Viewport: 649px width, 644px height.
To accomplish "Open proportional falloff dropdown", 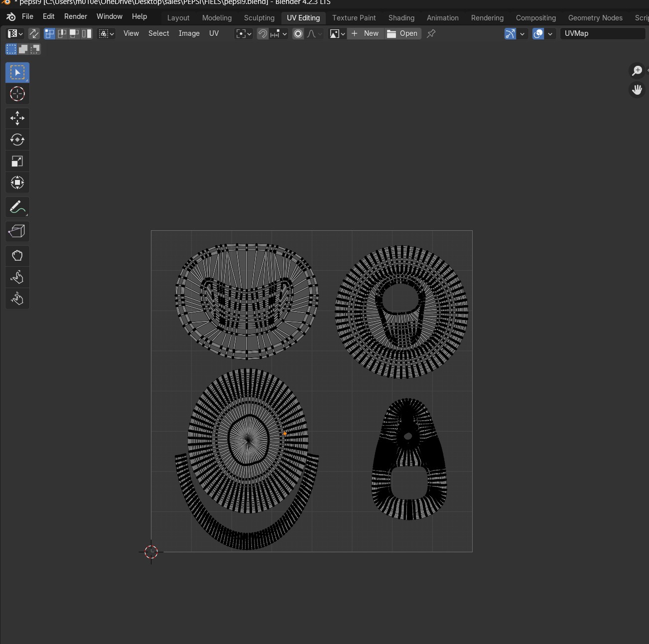I will [314, 33].
